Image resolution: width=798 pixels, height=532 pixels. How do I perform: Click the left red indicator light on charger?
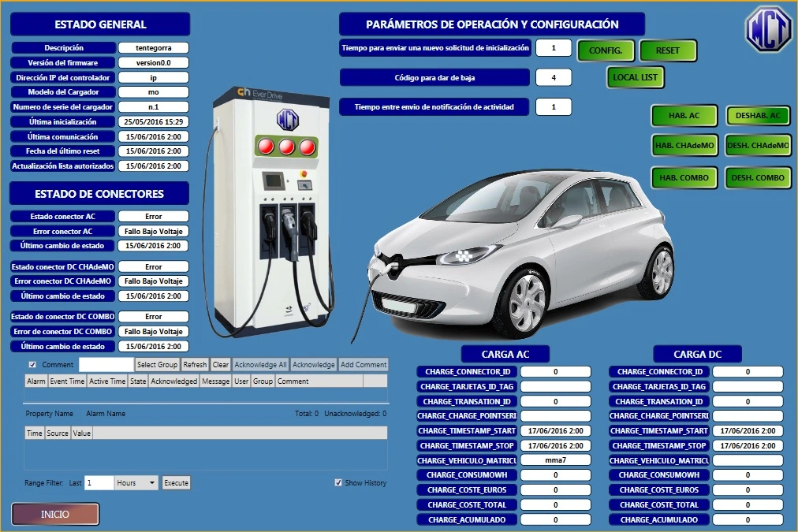click(267, 147)
